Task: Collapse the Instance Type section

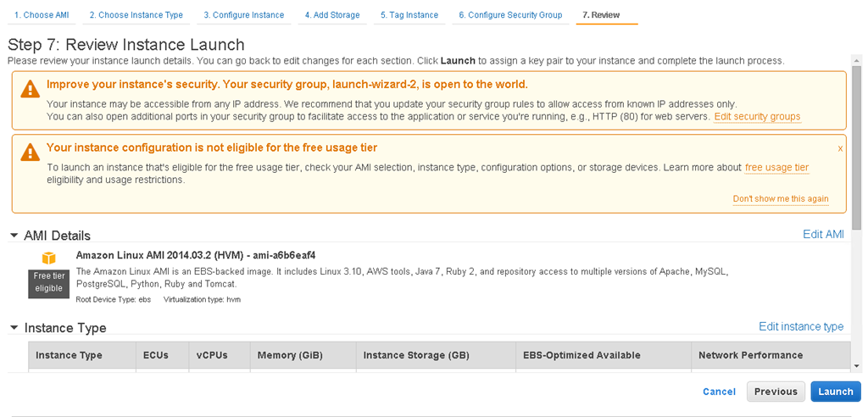Action: (14, 328)
